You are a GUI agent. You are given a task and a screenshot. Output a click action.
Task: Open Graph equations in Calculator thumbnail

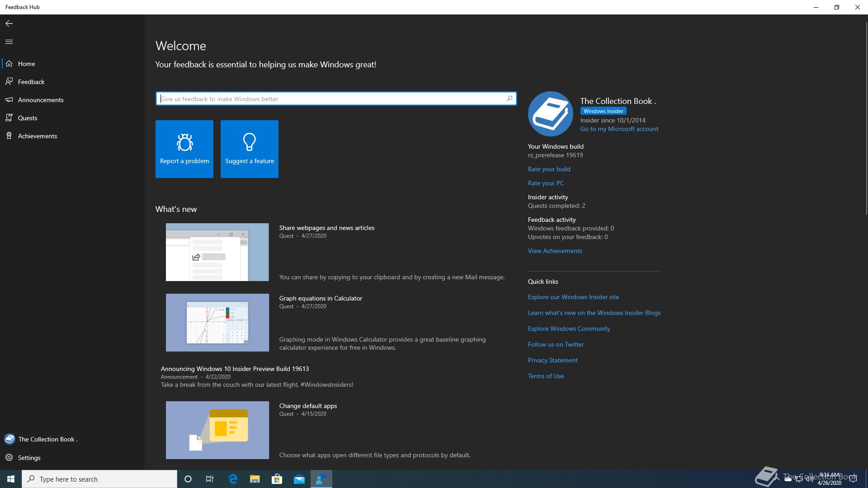(217, 323)
